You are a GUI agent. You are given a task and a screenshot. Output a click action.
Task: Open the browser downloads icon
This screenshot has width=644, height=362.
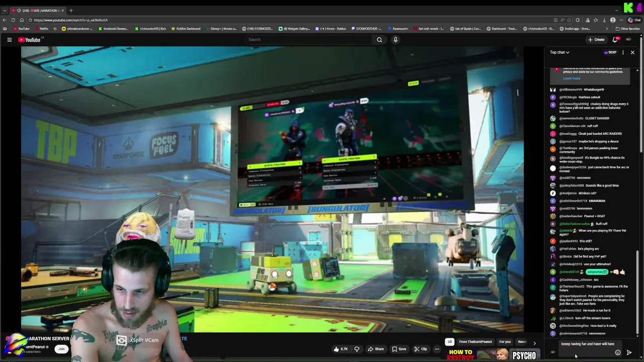(604, 20)
